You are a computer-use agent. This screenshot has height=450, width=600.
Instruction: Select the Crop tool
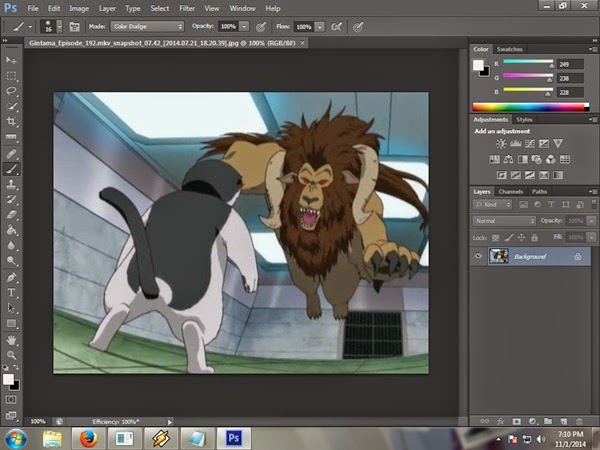coord(11,122)
